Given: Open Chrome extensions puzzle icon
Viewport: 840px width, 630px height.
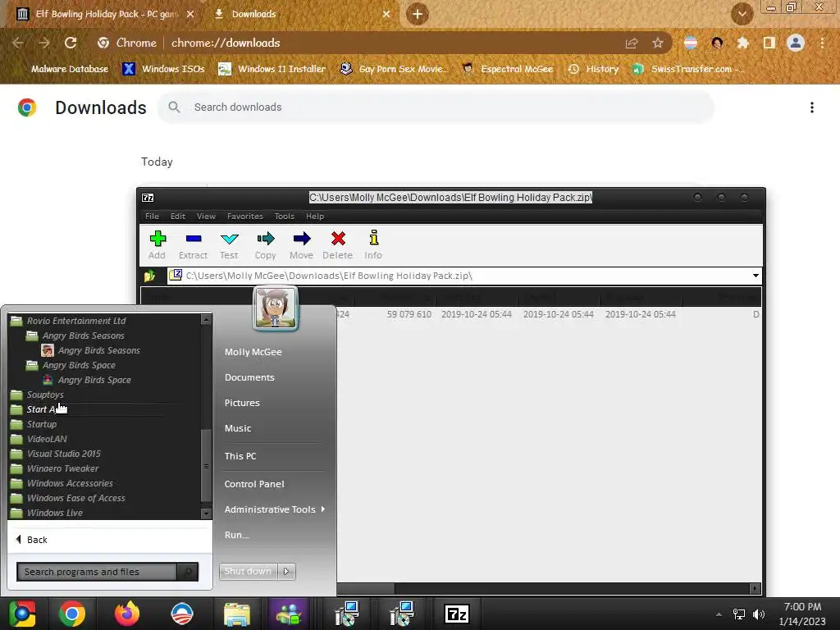Looking at the screenshot, I should coord(742,43).
